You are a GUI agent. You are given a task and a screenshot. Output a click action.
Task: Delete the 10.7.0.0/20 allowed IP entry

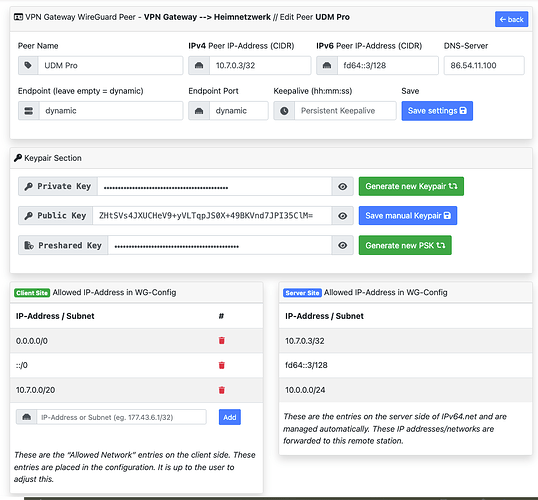(x=222, y=390)
